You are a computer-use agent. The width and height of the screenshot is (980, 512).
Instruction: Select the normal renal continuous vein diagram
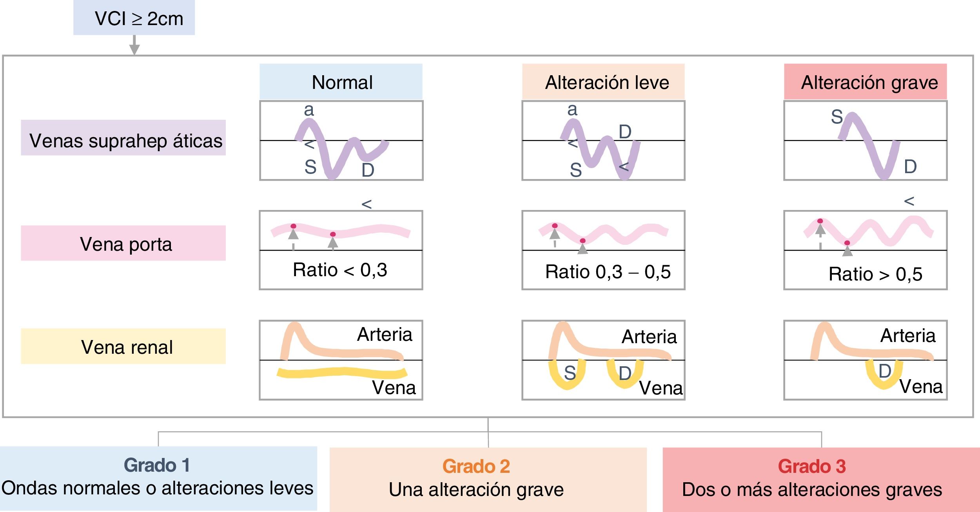click(x=341, y=360)
